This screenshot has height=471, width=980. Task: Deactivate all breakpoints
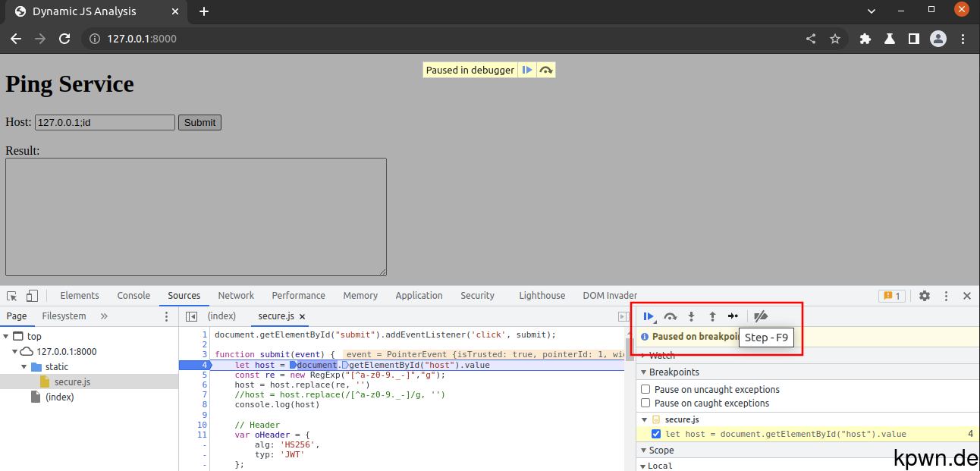(761, 316)
